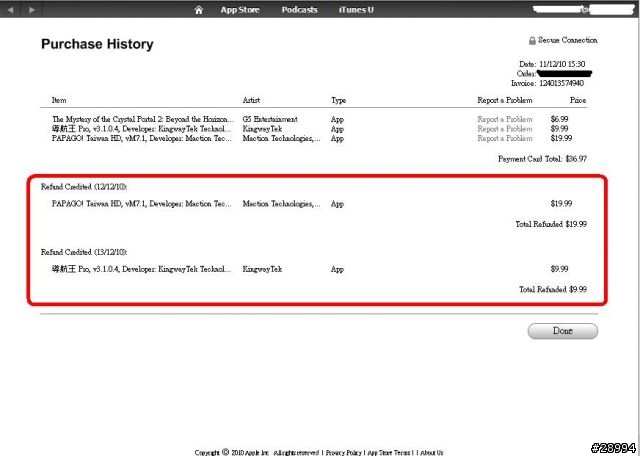Report a Problem for PAPAGO! Taiwan HD purchase
640x456 pixels.
coord(504,138)
